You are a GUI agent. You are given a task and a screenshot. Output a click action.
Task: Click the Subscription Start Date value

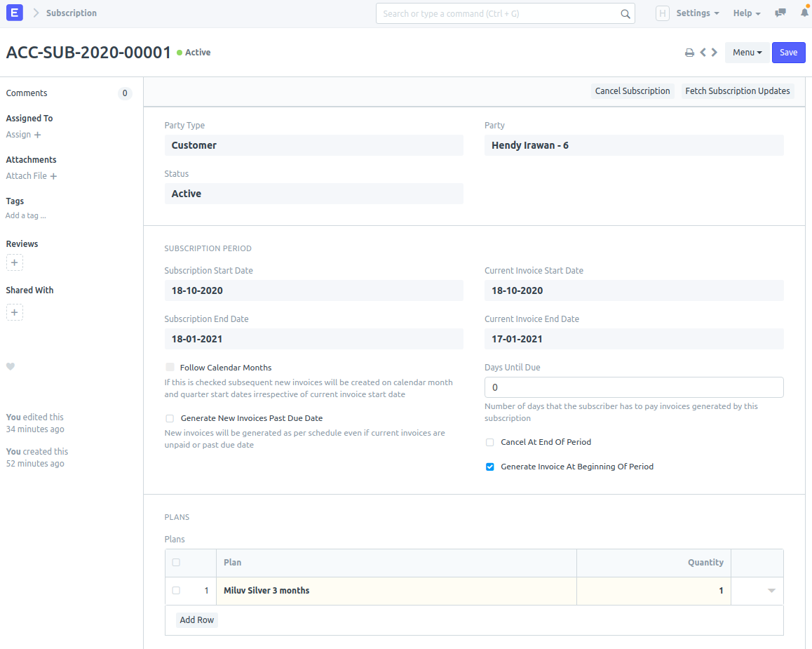click(314, 290)
